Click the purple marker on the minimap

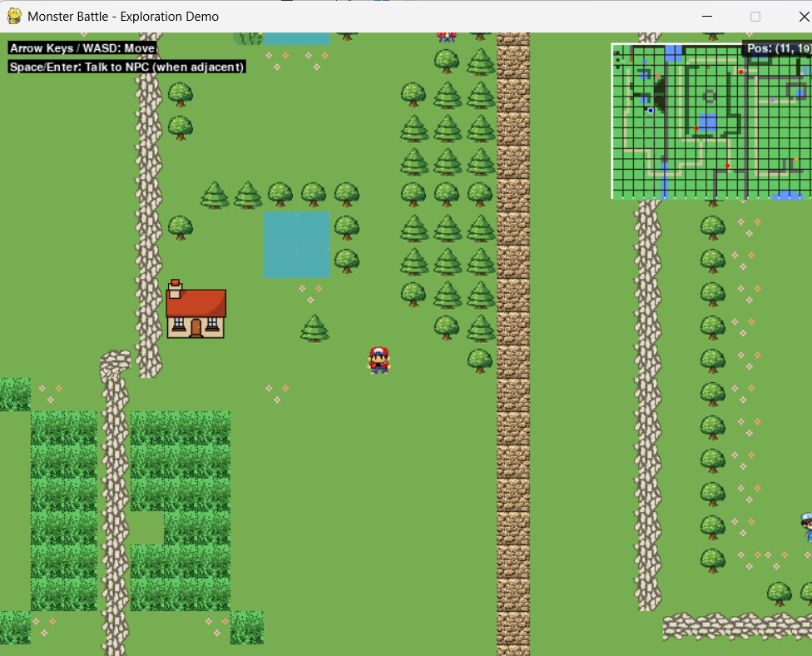(772, 100)
